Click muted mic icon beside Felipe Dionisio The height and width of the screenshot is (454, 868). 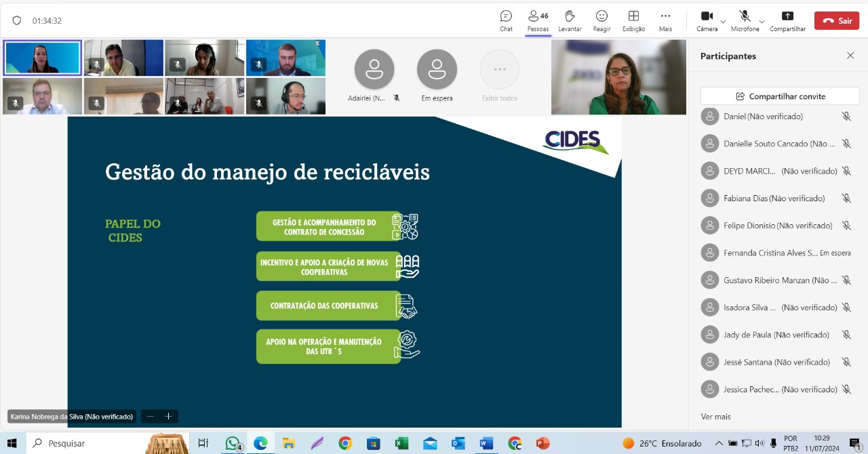[x=846, y=226]
